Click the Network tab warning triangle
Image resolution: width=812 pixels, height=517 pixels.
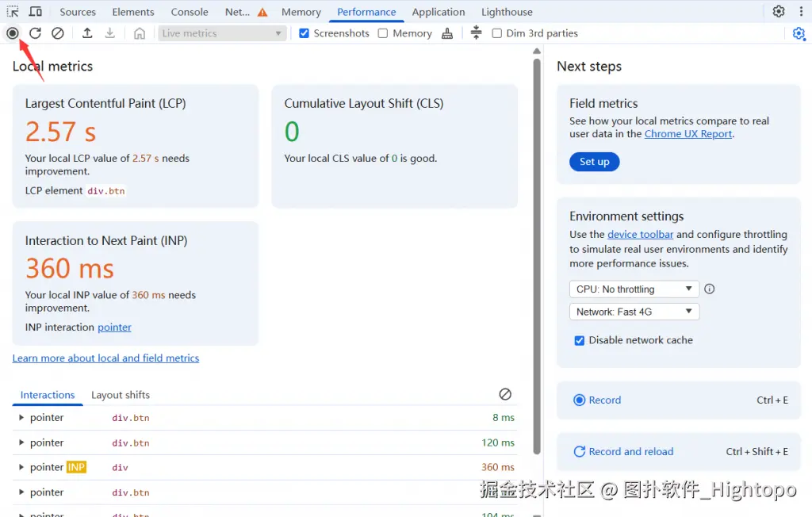(x=262, y=12)
